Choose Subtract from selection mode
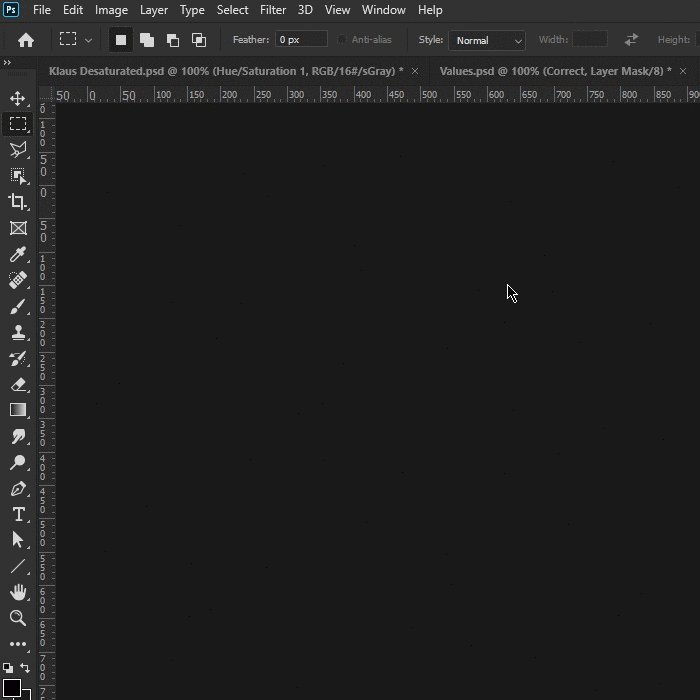This screenshot has height=700, width=700. pos(173,40)
